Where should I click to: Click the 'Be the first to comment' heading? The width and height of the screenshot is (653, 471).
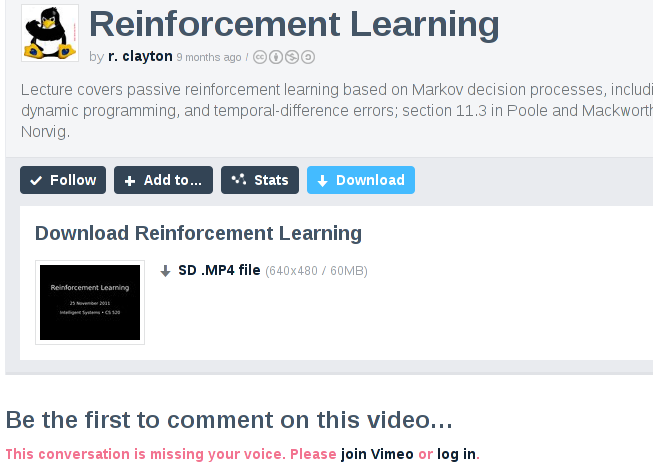pyautogui.click(x=229, y=419)
